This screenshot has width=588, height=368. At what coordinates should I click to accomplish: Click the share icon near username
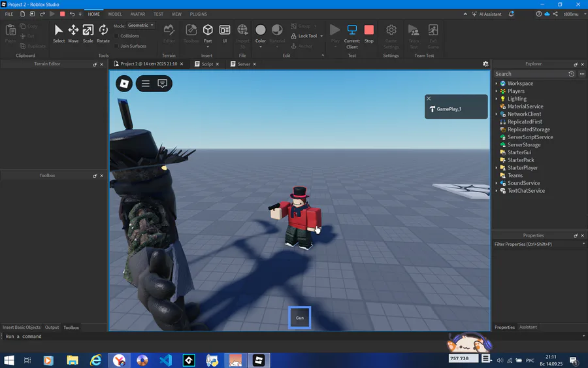[x=555, y=14]
